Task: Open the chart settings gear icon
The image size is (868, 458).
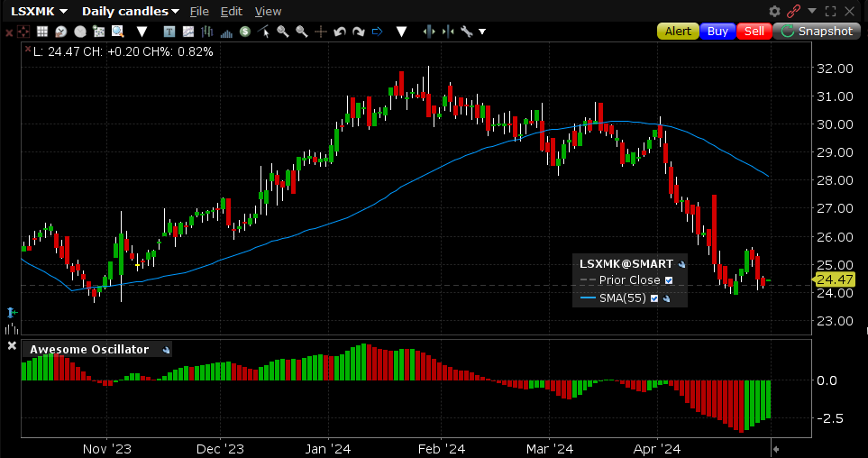Action: (x=774, y=11)
